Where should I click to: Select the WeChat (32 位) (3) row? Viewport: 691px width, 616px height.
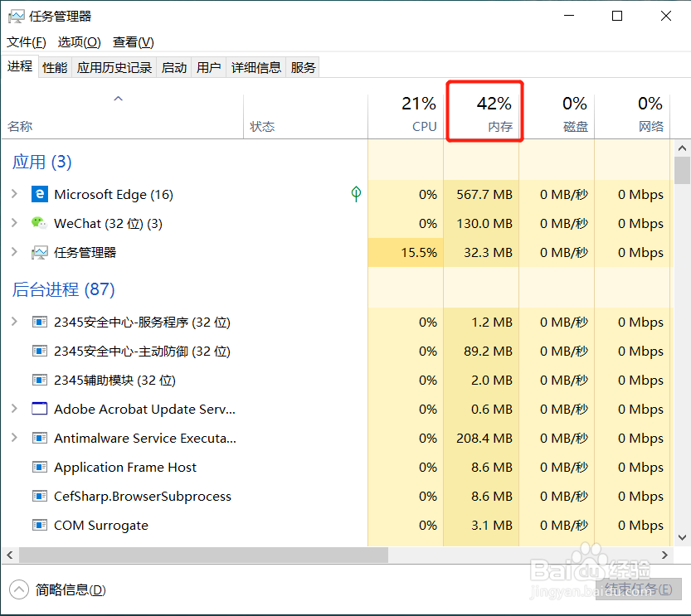pyautogui.click(x=338, y=223)
